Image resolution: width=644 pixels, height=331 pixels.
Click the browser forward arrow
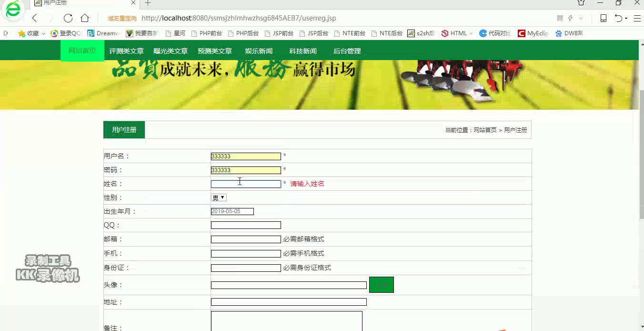pos(51,18)
